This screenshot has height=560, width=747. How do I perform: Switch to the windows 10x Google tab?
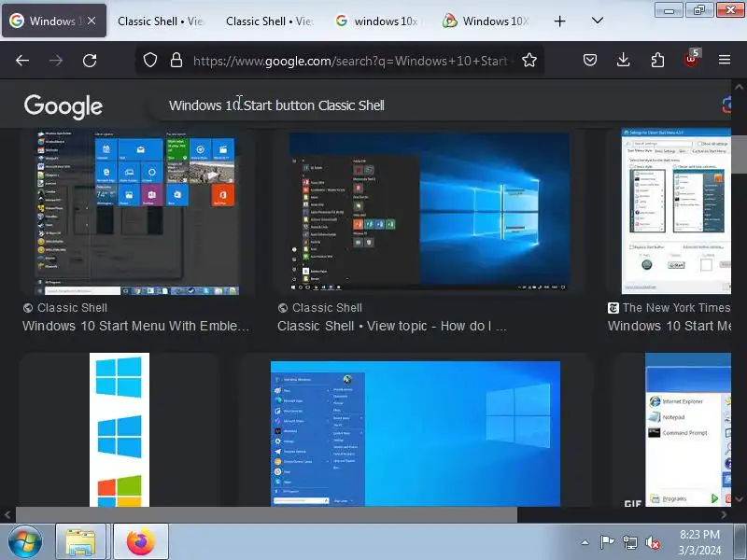(x=378, y=21)
